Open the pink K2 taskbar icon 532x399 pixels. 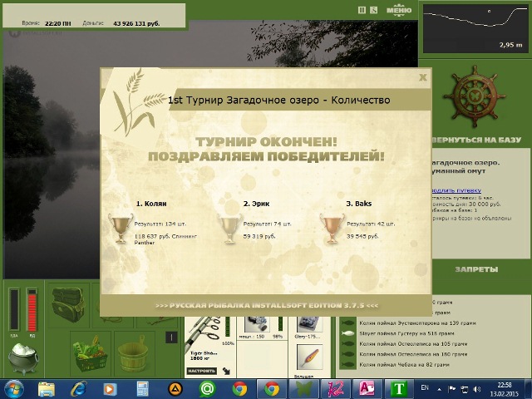[x=335, y=389]
